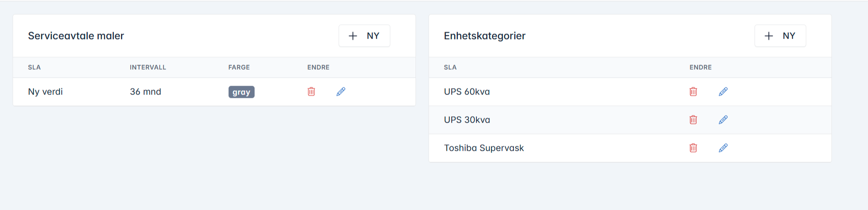868x210 pixels.
Task: Click the 36 mnd interval value
Action: tap(145, 92)
